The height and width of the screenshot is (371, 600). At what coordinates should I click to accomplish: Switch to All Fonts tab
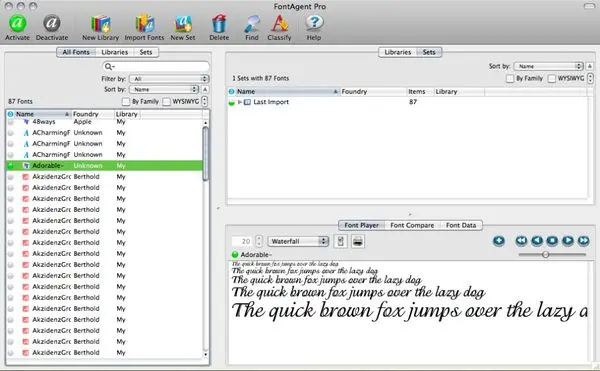point(76,52)
